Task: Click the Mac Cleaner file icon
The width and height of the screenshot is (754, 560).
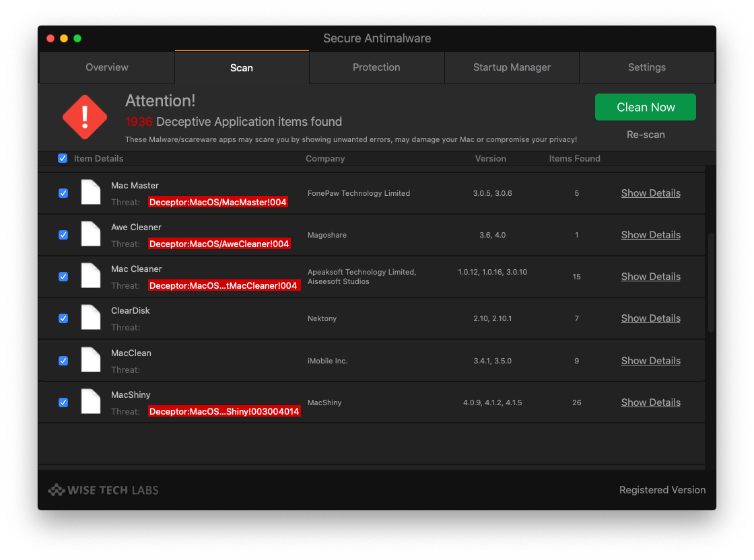Action: (90, 276)
